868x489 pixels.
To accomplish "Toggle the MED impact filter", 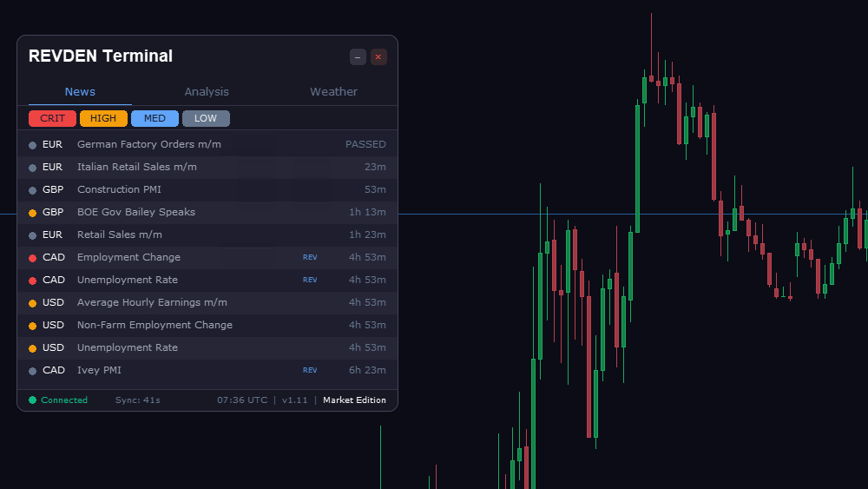I will tap(155, 118).
